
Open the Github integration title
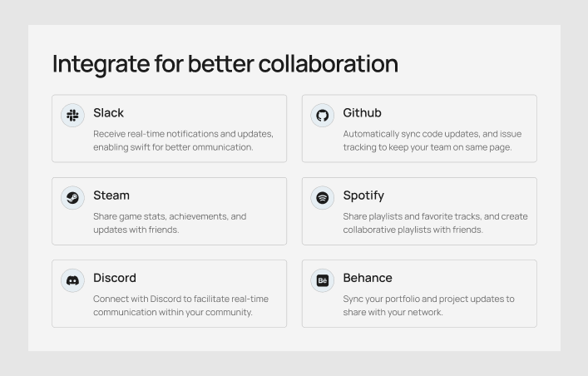click(362, 113)
